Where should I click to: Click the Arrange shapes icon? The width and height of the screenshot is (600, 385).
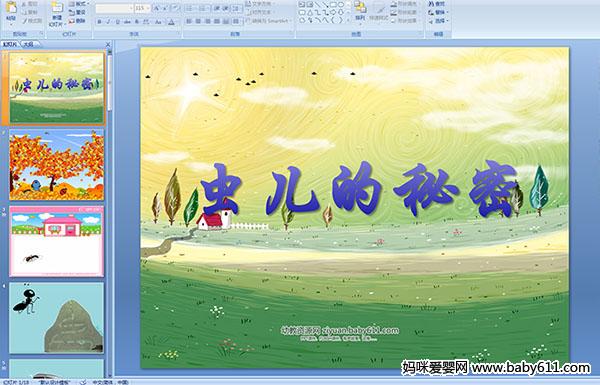(x=360, y=8)
